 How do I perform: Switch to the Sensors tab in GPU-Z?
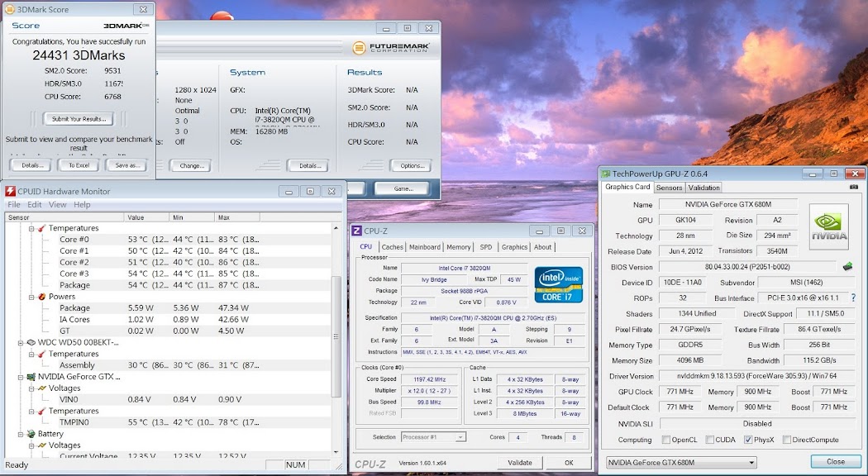coord(670,188)
